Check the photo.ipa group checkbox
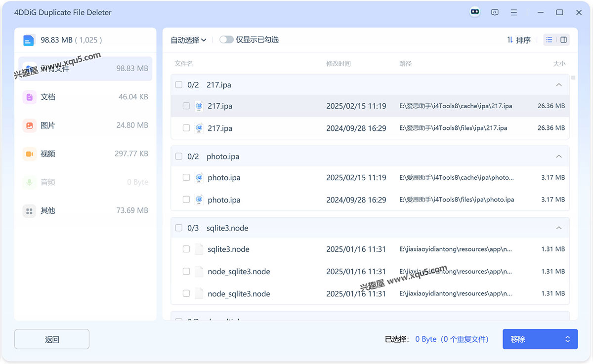This screenshot has width=593, height=364. 178,157
